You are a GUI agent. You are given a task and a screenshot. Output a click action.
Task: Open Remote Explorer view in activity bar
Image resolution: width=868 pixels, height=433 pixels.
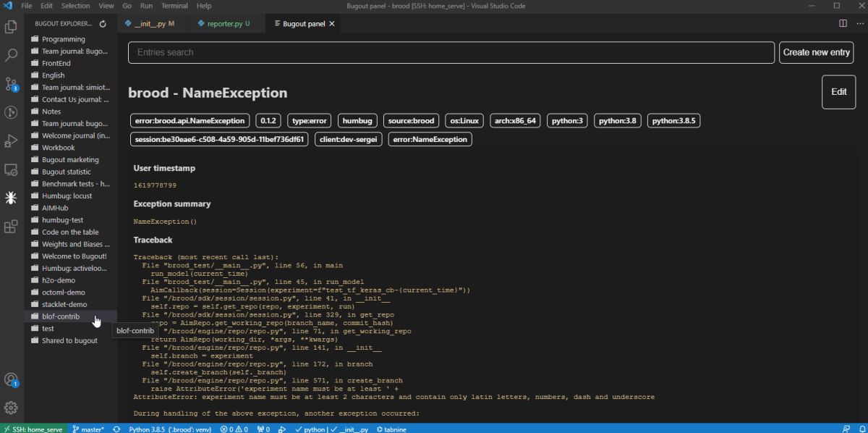pos(11,169)
